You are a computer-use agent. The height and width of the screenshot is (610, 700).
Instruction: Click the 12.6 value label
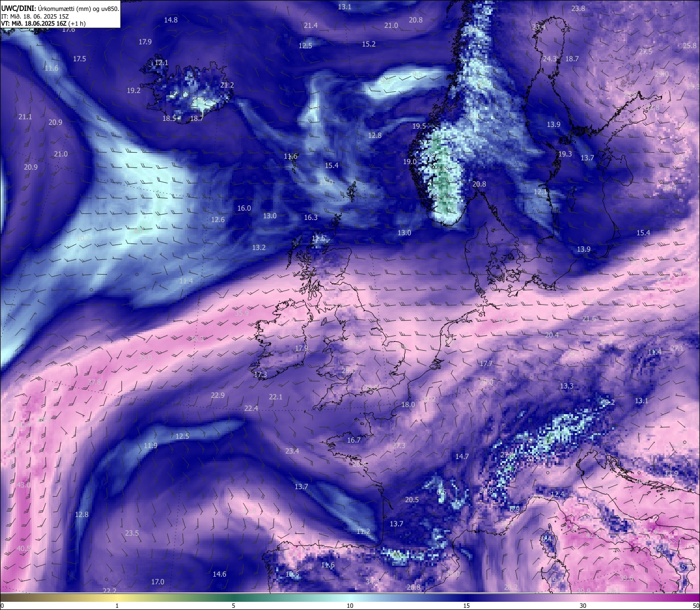218,220
